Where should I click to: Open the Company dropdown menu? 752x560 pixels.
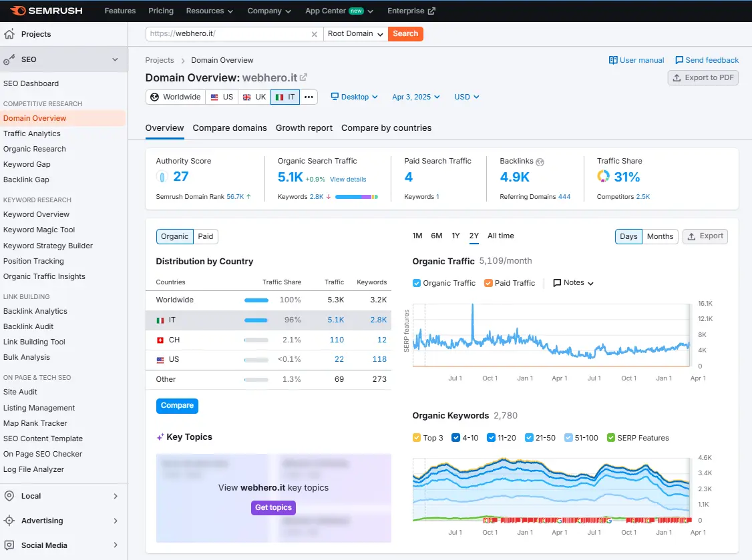(x=269, y=11)
